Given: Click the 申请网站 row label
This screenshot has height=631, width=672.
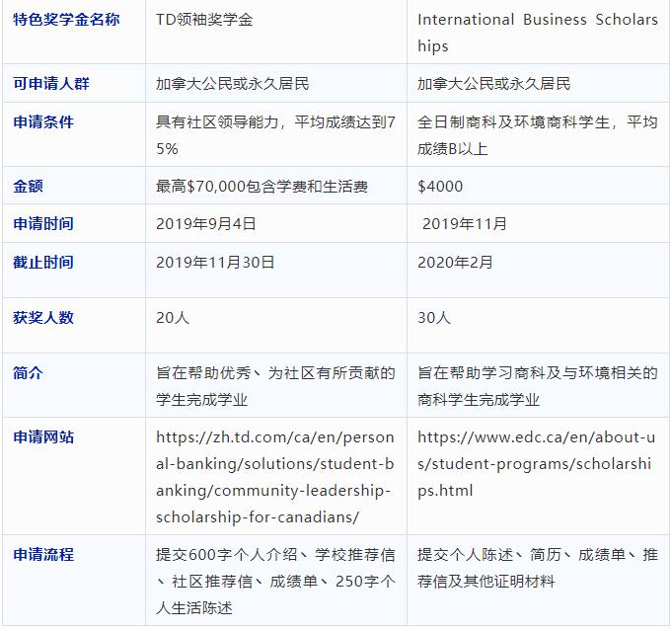Looking at the screenshot, I should click(x=43, y=436).
